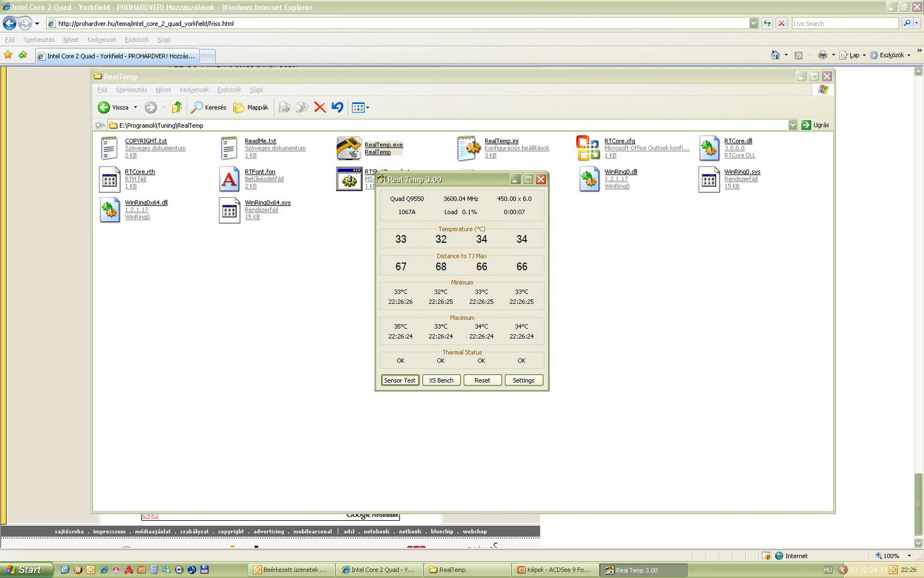Select the WinRing0x64.dll file icon

click(x=109, y=210)
